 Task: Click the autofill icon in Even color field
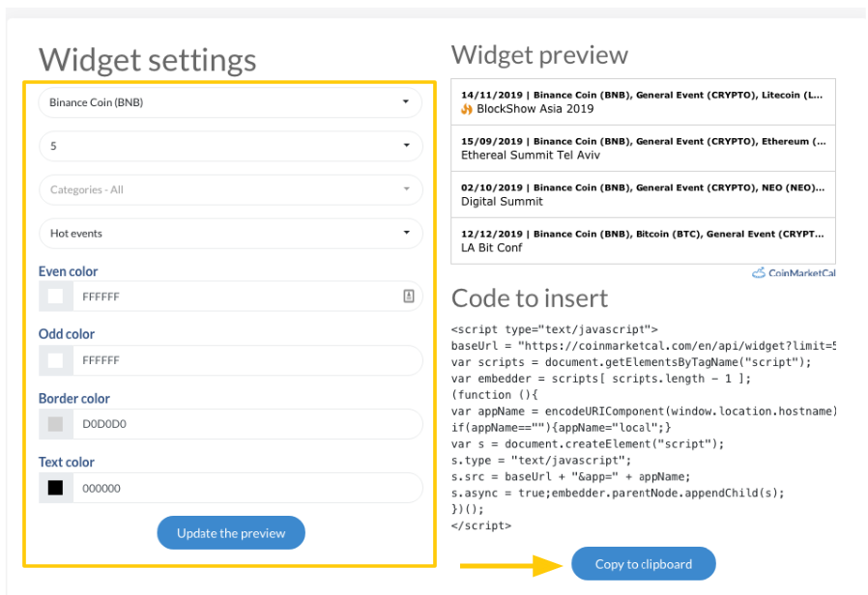point(409,297)
